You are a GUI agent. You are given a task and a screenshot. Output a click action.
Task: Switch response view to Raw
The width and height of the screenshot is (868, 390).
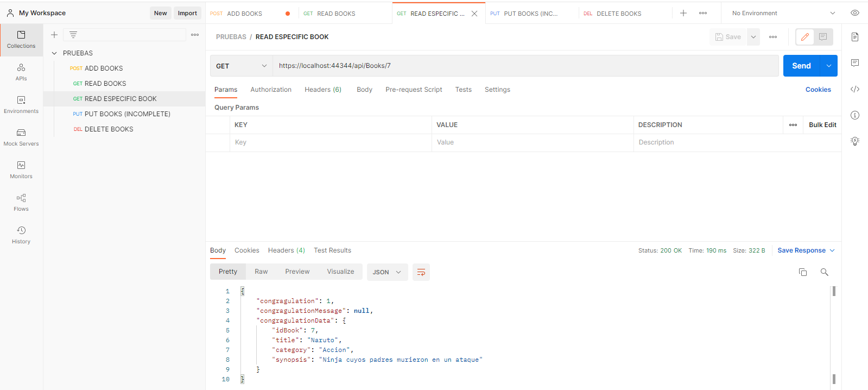(261, 272)
